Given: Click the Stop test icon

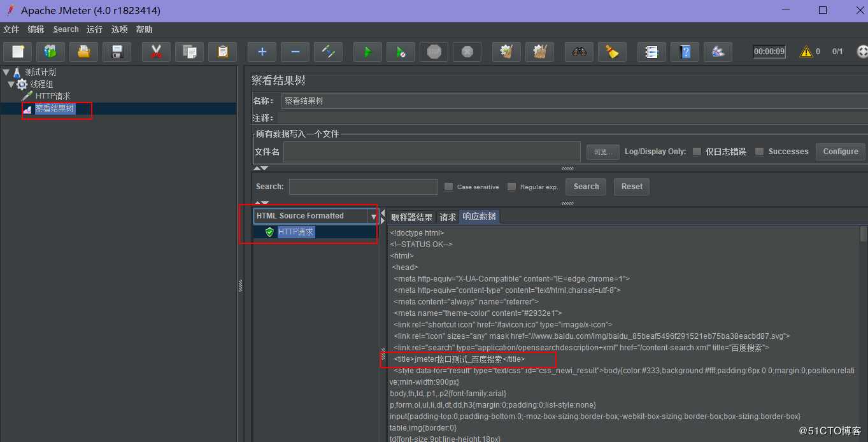Looking at the screenshot, I should pos(434,52).
